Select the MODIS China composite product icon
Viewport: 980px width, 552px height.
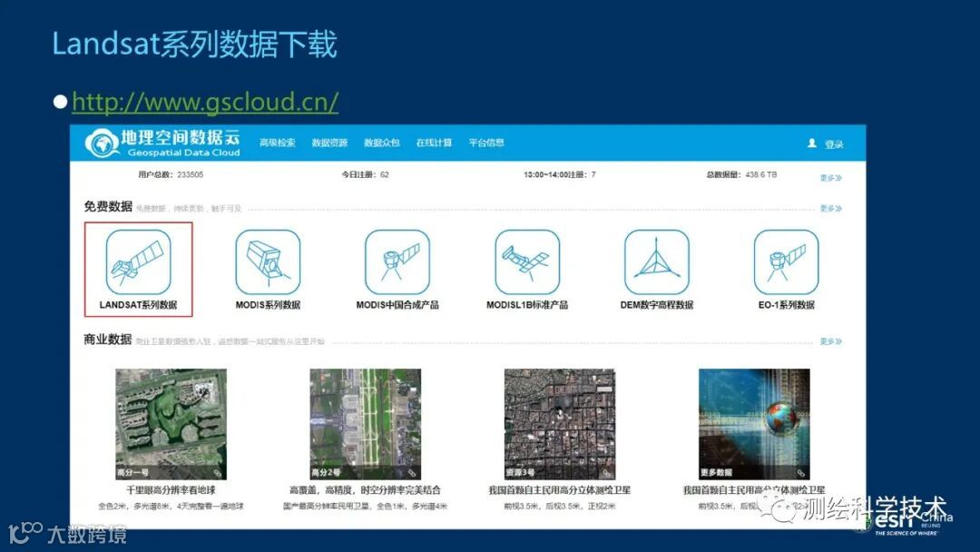tap(397, 262)
